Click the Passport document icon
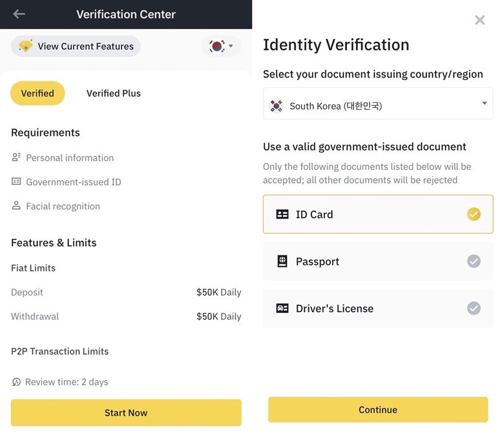The image size is (504, 433). [x=282, y=261]
